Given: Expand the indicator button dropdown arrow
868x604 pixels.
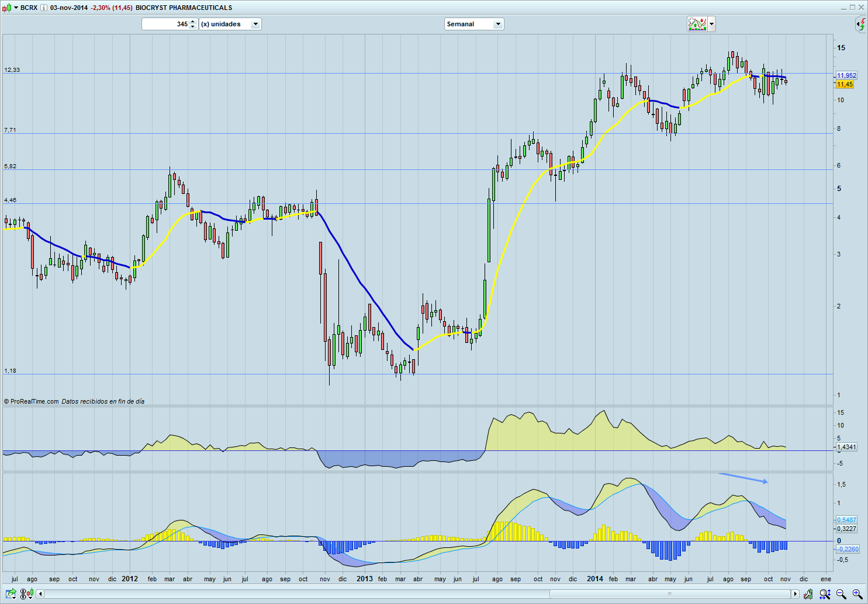Looking at the screenshot, I should point(711,24).
